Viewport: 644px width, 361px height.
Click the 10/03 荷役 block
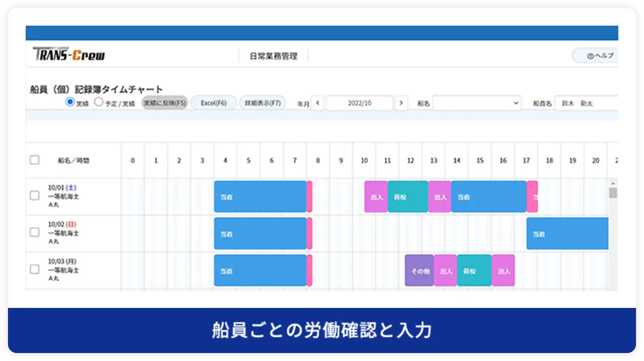474,270
